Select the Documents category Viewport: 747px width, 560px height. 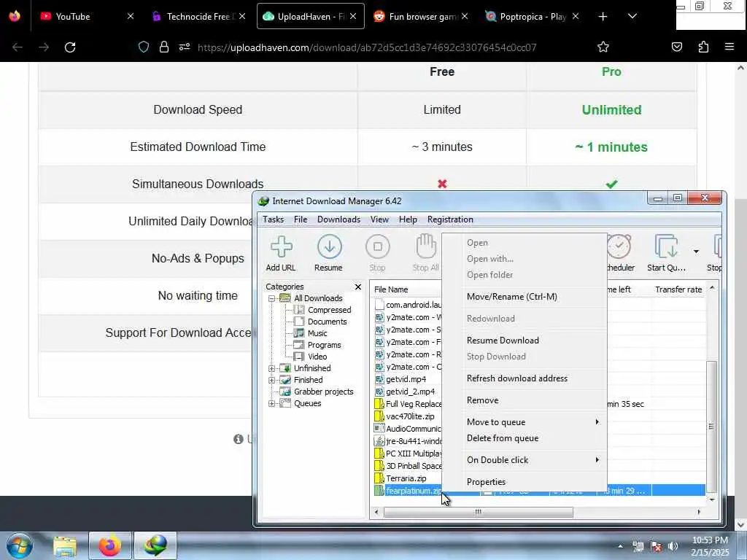tap(327, 322)
